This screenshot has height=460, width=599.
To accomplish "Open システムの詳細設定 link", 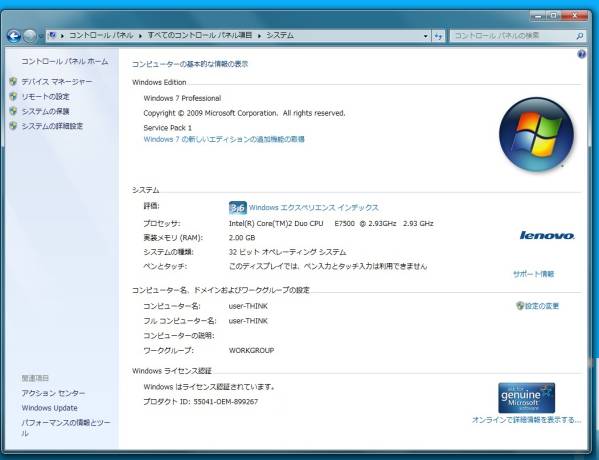I will coord(52,126).
